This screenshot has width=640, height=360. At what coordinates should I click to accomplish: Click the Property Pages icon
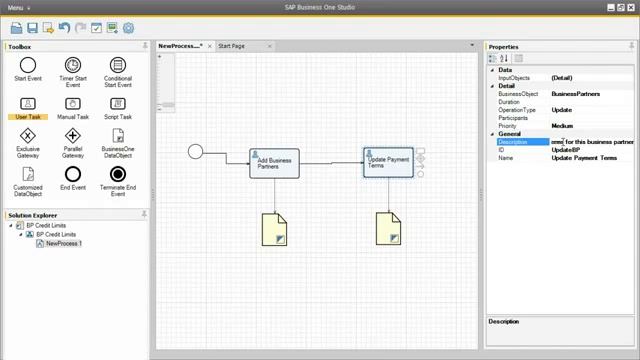coord(518,59)
